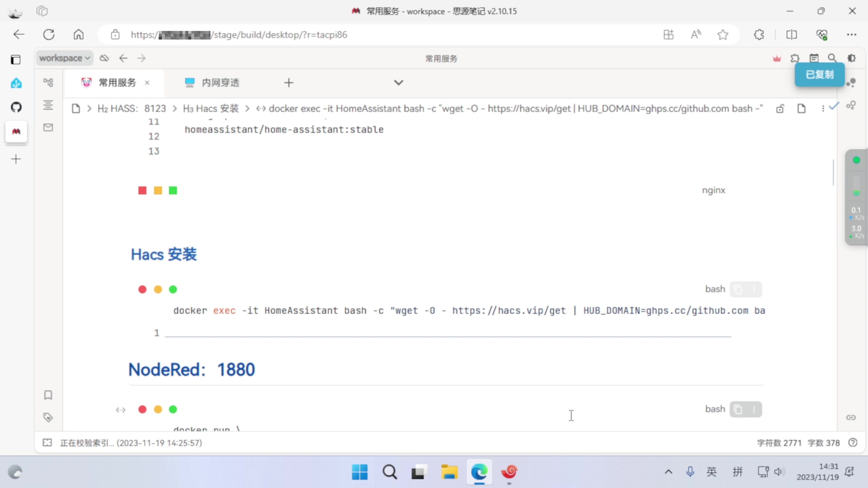868x488 pixels.
Task: Open the outline panel
Action: pos(48,105)
